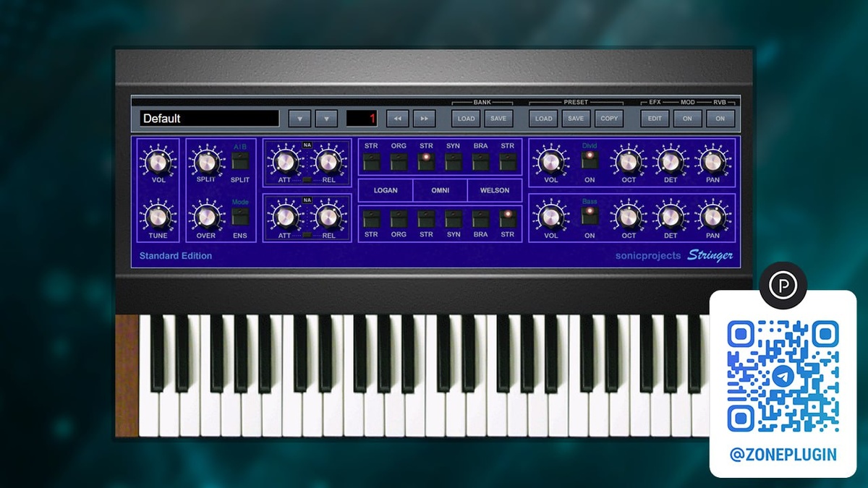Click the ATT knob in the lower envelope
The width and height of the screenshot is (868, 488).
[286, 216]
